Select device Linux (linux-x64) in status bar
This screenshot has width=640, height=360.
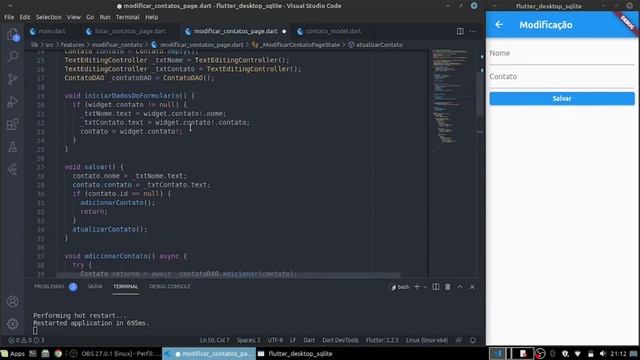(x=426, y=340)
